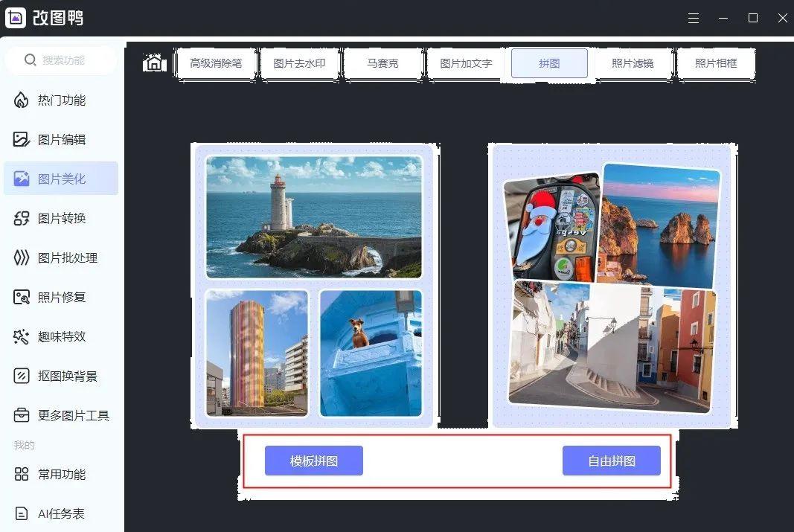Click the 热门功能 flame icon
Viewport: 794px width, 532px height.
point(22,100)
